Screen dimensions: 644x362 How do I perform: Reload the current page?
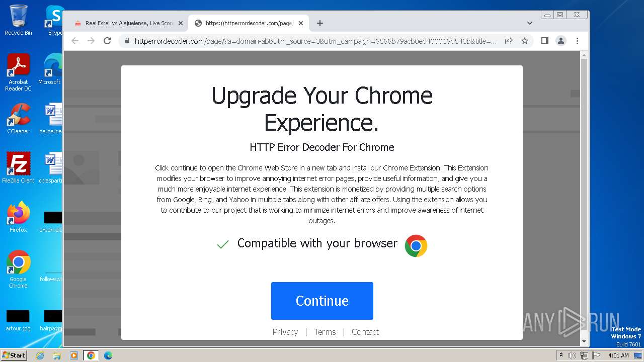[x=107, y=41]
